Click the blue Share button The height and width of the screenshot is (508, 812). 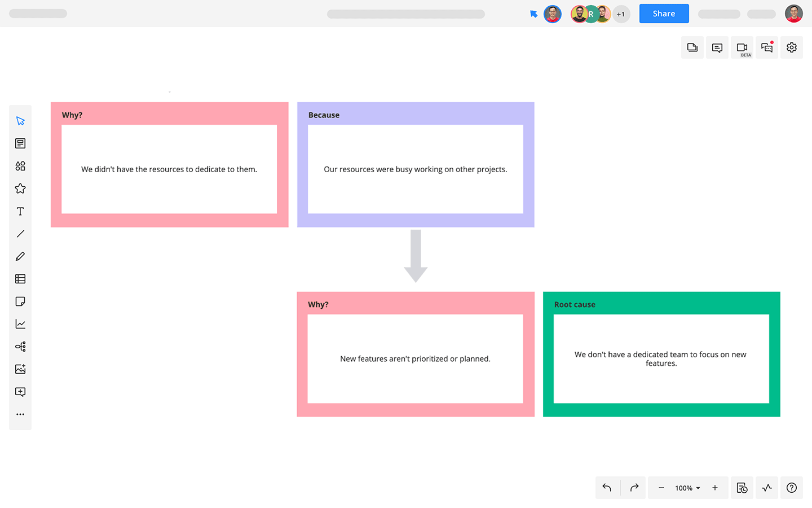pos(664,14)
